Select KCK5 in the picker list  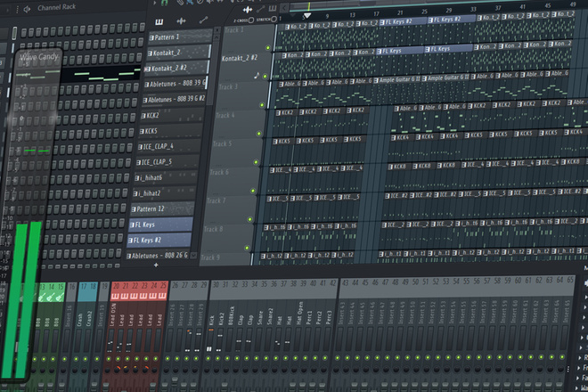click(171, 131)
